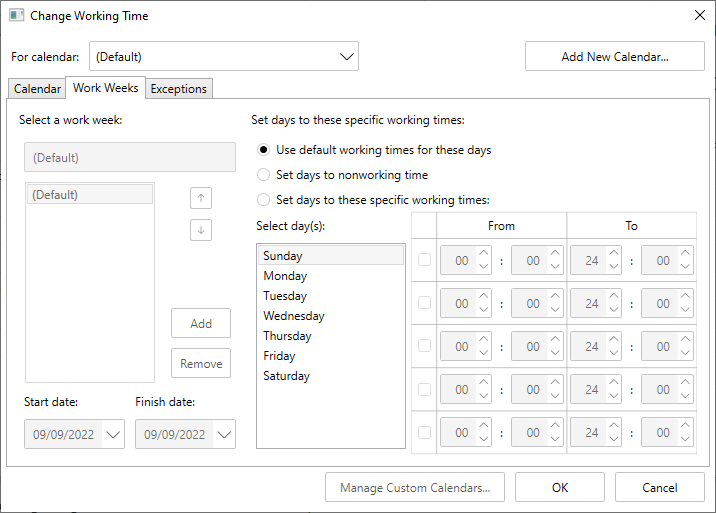Select the (Default) work week list entry
Viewport: 716px width, 513px height.
[x=89, y=195]
